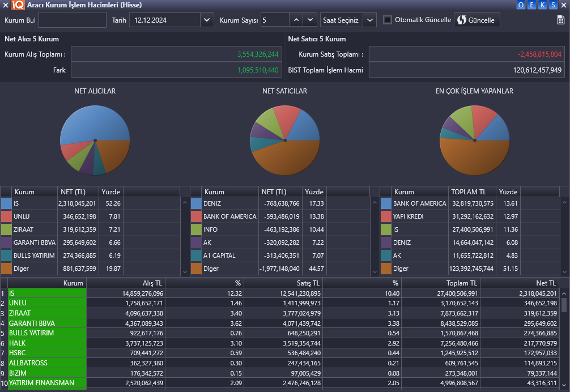
Task: Click the O button in title bar
Action: pyautogui.click(x=521, y=5)
